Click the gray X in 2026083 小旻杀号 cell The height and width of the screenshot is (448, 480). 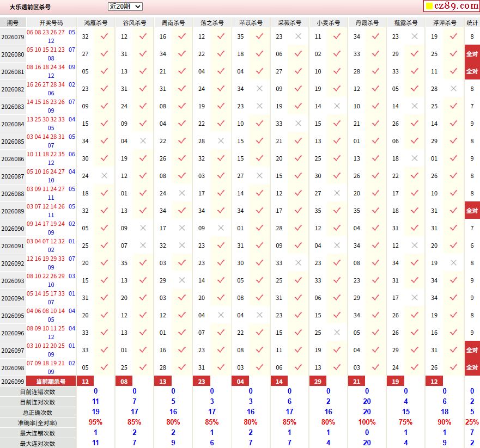tap(337, 106)
